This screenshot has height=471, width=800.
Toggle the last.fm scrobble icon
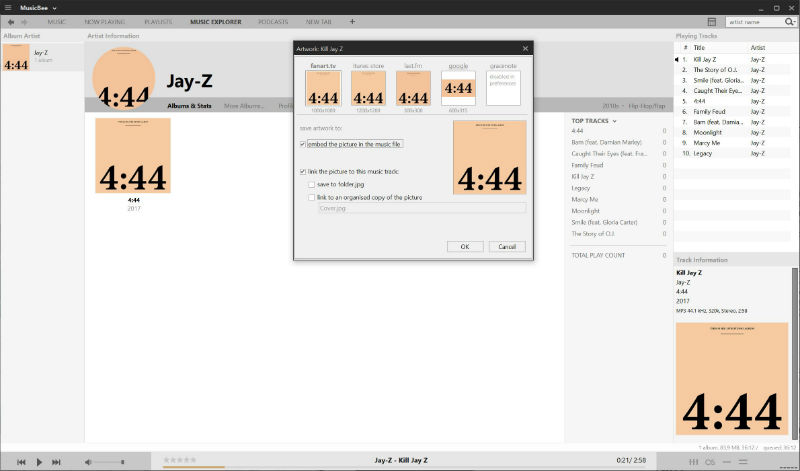click(x=710, y=462)
